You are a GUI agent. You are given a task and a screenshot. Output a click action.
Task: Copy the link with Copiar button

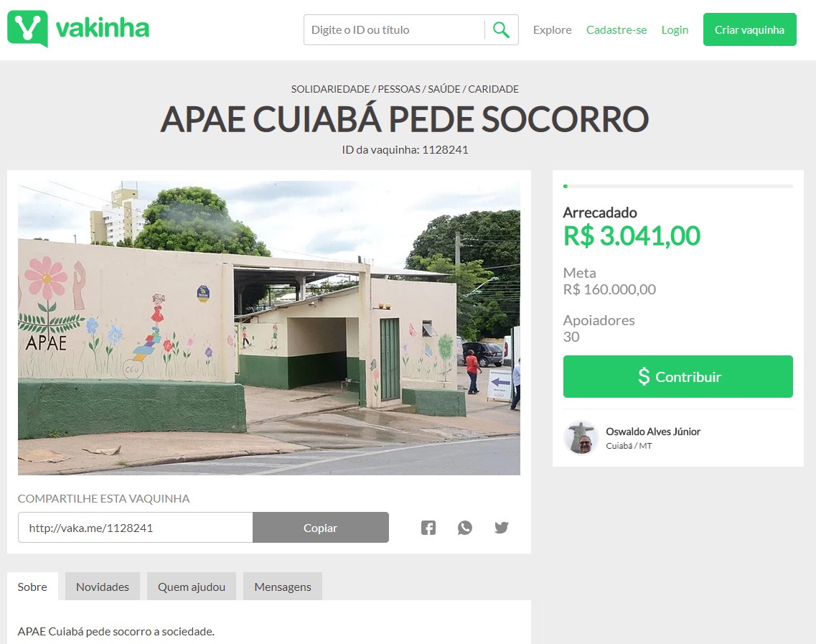click(x=321, y=528)
